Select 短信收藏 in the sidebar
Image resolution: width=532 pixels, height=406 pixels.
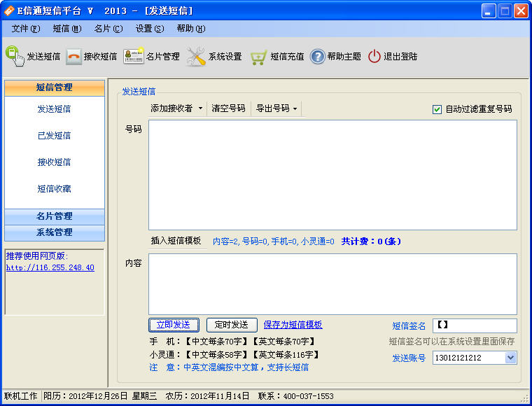pyautogui.click(x=55, y=189)
